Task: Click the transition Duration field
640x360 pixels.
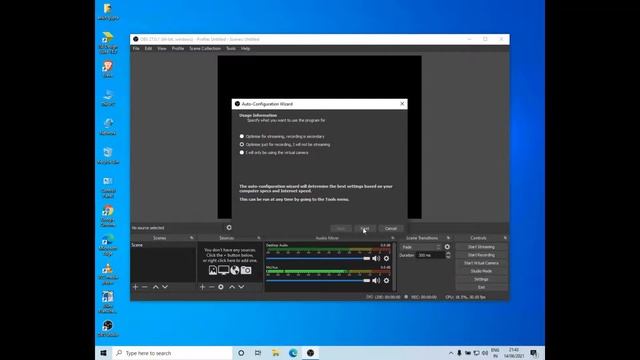Action: click(431, 255)
